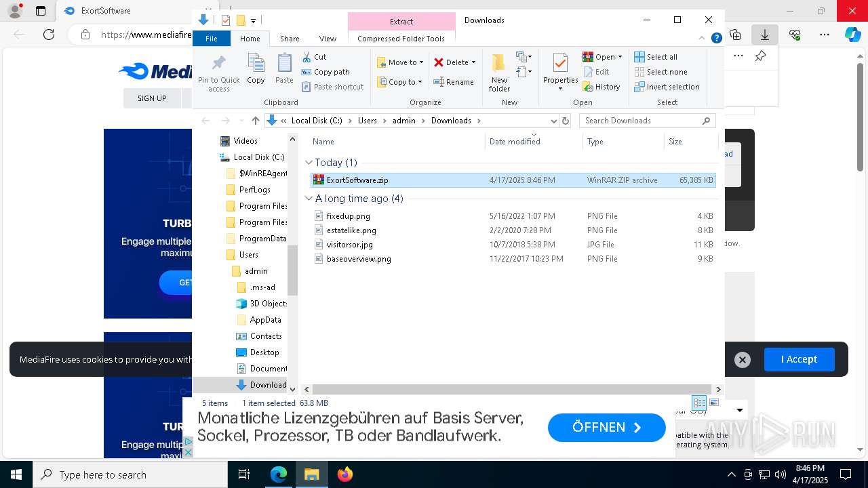Click quick access New folder icon
This screenshot has width=868, height=488.
click(240, 20)
